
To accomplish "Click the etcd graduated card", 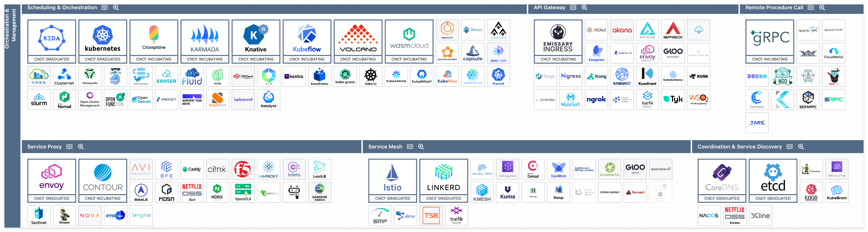I will click(x=773, y=181).
